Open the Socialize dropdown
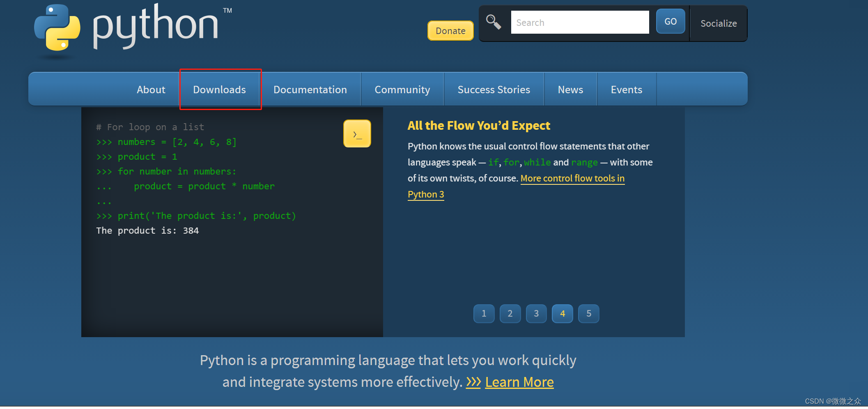Screen dimensions: 868x409 pyautogui.click(x=719, y=23)
